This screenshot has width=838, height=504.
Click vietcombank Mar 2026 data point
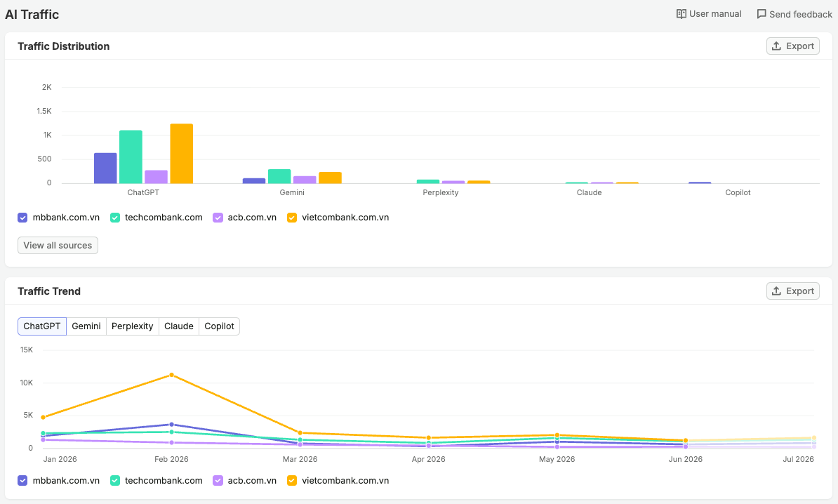point(300,433)
